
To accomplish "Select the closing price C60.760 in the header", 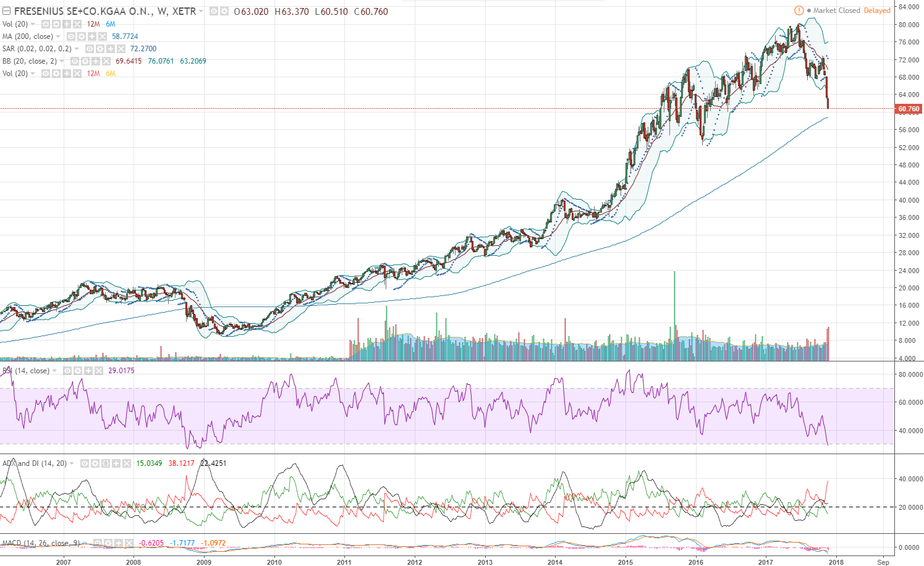I will 371,11.
